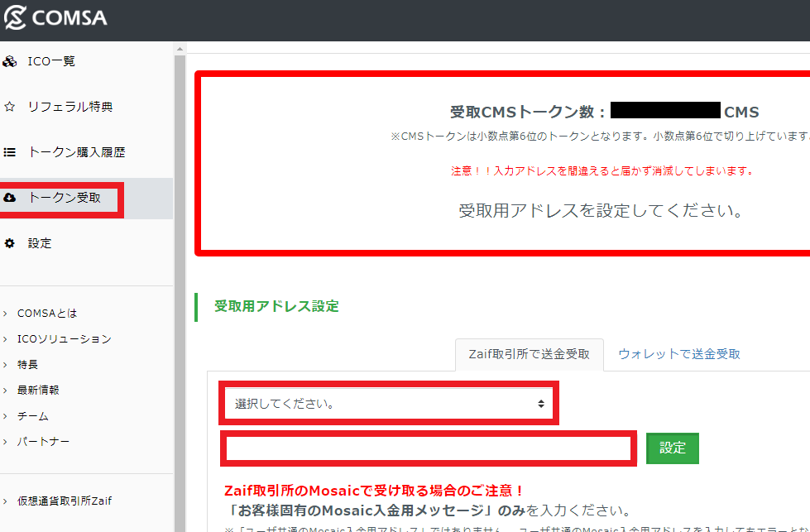Viewport: 810px width, 532px height.
Task: Click the お客様固有のMosaic入金用メッセージ text
Action: (x=357, y=510)
